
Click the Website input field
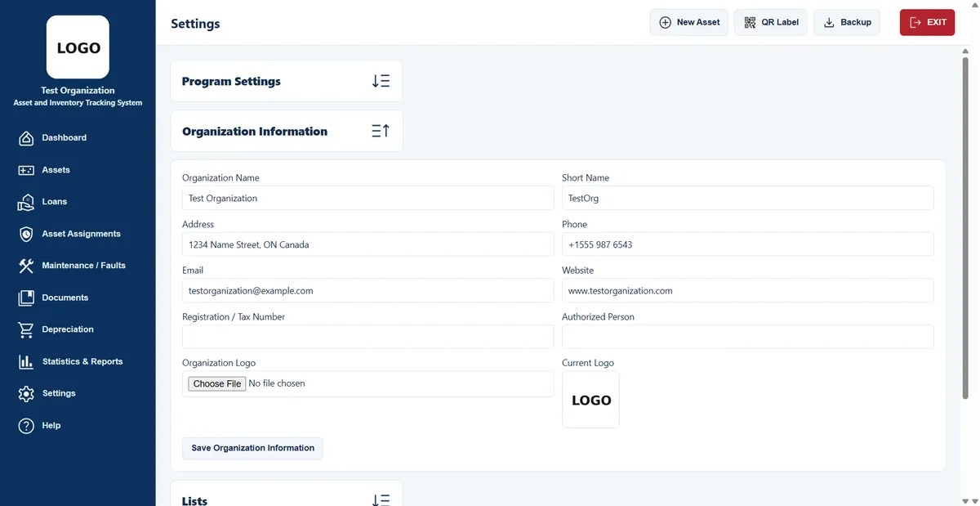[x=747, y=290]
